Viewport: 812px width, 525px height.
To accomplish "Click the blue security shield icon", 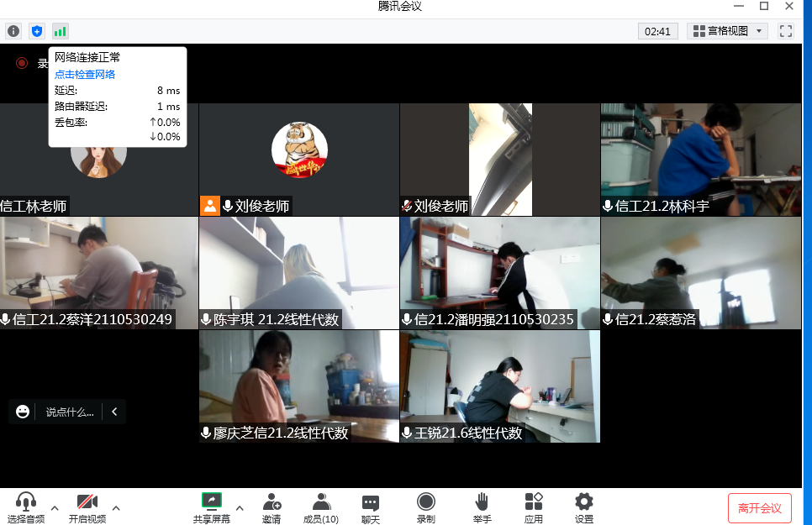I will (37, 31).
